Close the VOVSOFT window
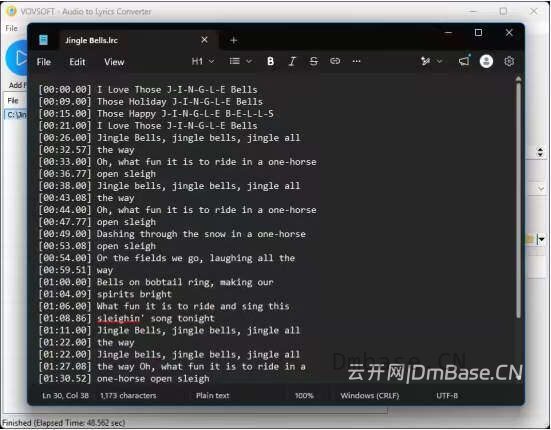Screen dimensions: 551x430 coord(533,11)
